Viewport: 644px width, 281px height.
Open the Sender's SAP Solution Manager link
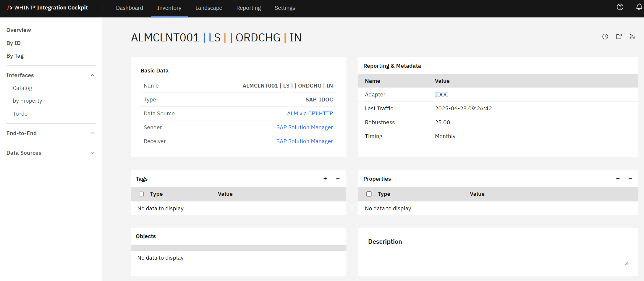coord(305,127)
